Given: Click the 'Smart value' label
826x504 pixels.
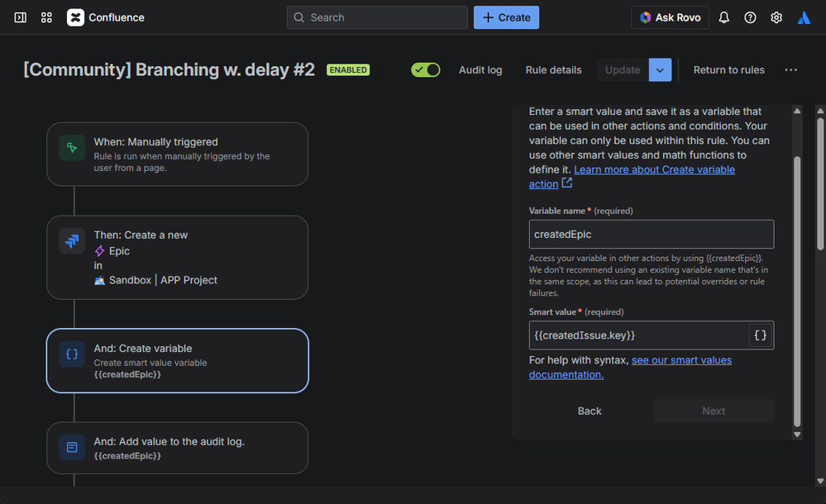Looking at the screenshot, I should click(552, 311).
